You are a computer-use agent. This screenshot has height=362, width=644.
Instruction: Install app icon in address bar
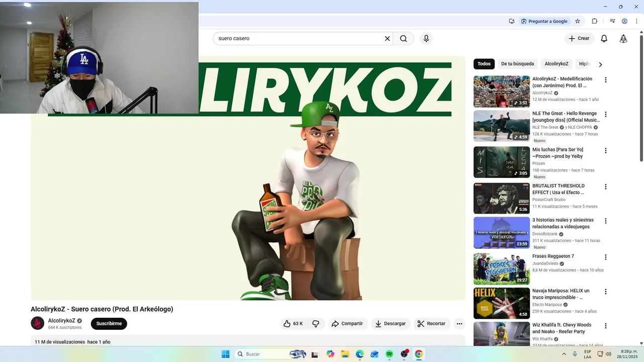pyautogui.click(x=512, y=21)
